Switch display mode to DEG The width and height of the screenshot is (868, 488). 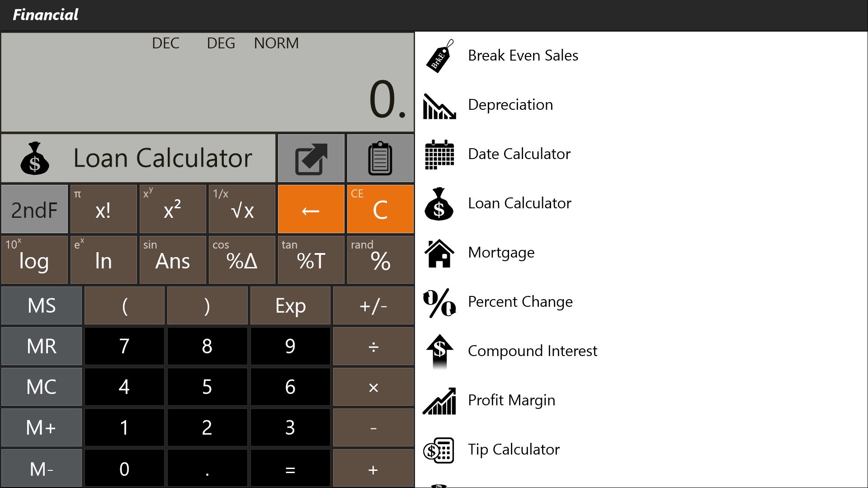221,42
